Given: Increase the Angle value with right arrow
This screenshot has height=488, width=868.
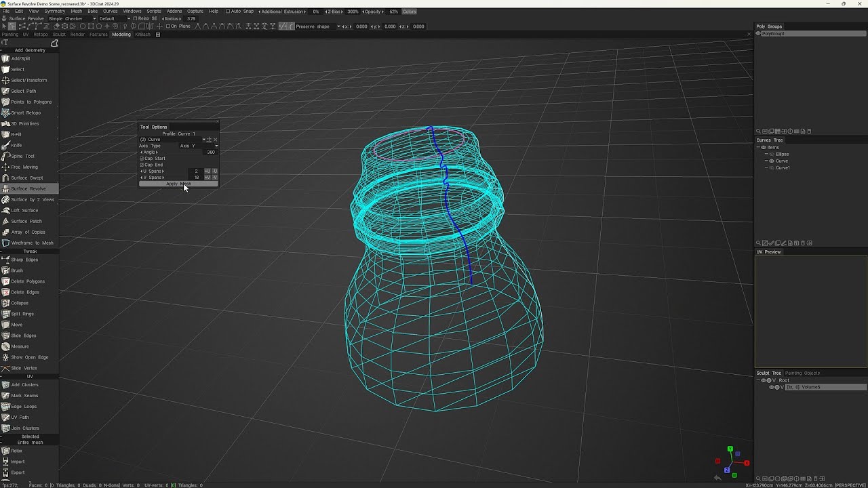Looking at the screenshot, I should tap(157, 152).
